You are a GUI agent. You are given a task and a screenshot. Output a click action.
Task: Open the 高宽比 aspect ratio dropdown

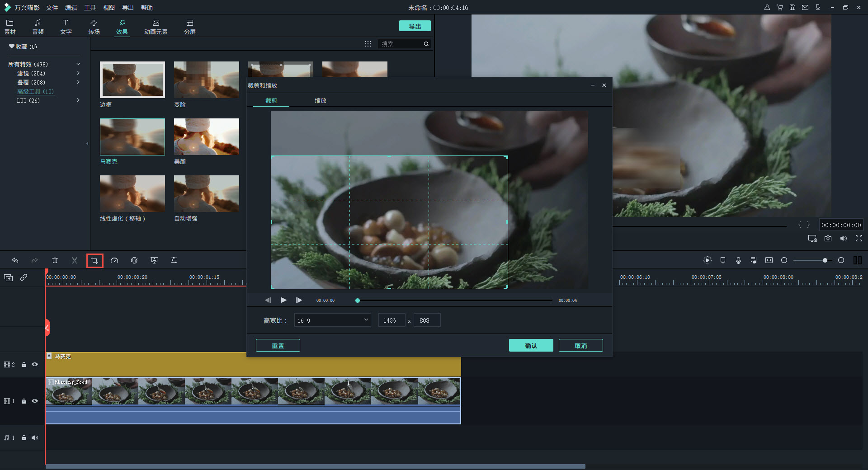332,320
